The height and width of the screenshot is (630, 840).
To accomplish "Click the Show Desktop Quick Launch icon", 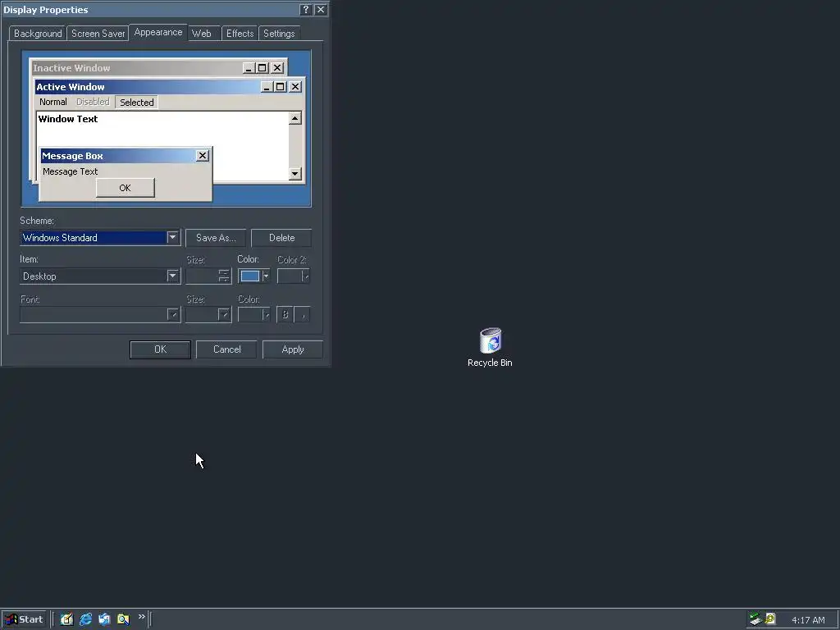I will click(x=66, y=619).
